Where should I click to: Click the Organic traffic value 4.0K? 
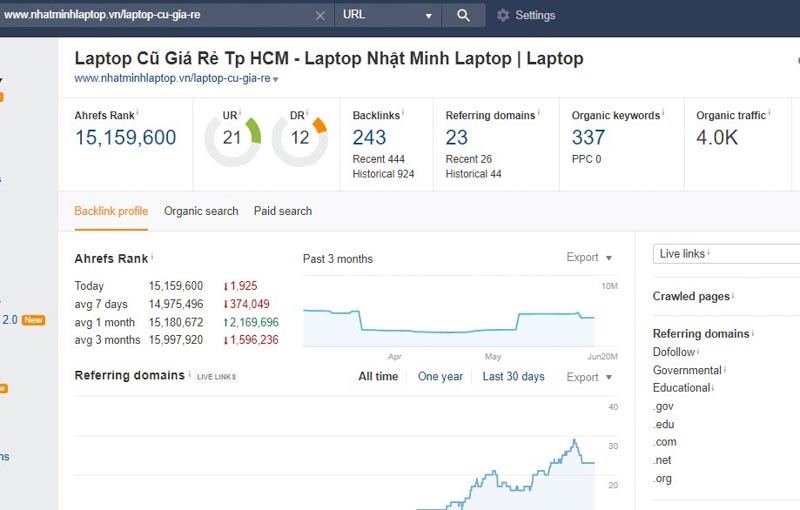[717, 137]
